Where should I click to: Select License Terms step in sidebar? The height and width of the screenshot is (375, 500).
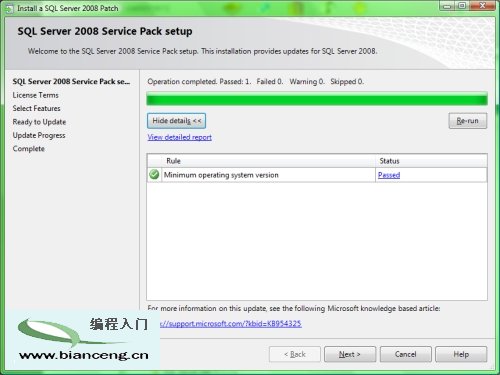pyautogui.click(x=35, y=95)
